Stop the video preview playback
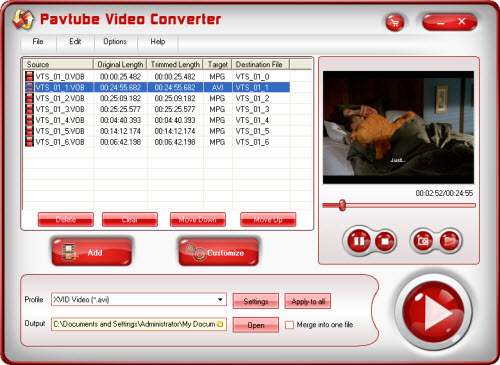The width and height of the screenshot is (500, 365). click(385, 241)
